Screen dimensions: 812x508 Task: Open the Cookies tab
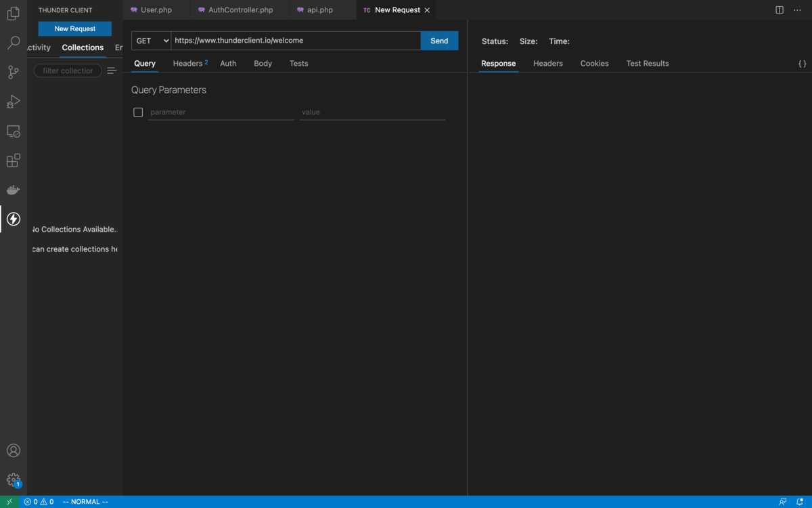[594, 64]
